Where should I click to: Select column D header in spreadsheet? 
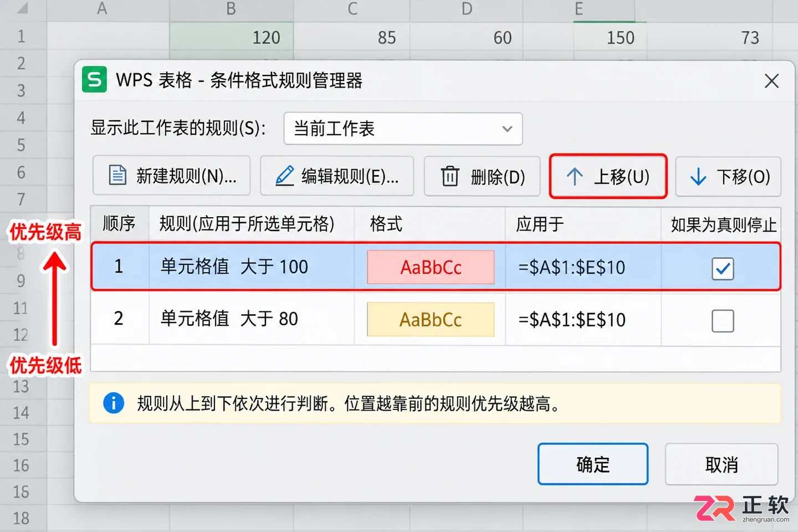467,9
